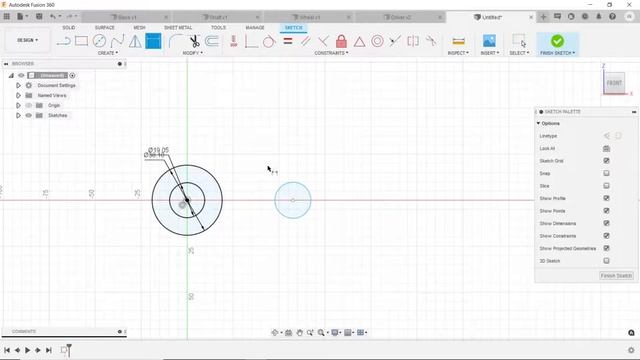Viewport: 640px width, 360px height.
Task: Switch to the SHEET METAL tab
Action: pyautogui.click(x=178, y=27)
